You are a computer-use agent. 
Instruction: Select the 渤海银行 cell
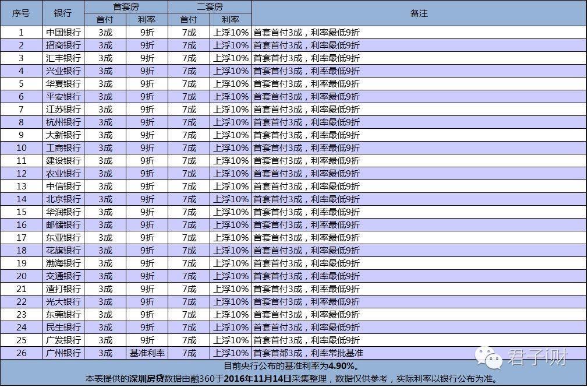click(63, 263)
